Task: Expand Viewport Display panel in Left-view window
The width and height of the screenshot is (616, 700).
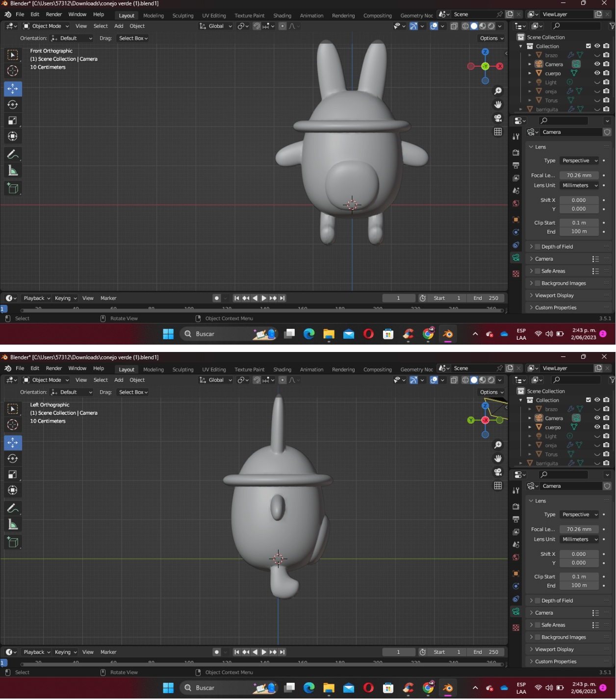Action: [x=554, y=650]
